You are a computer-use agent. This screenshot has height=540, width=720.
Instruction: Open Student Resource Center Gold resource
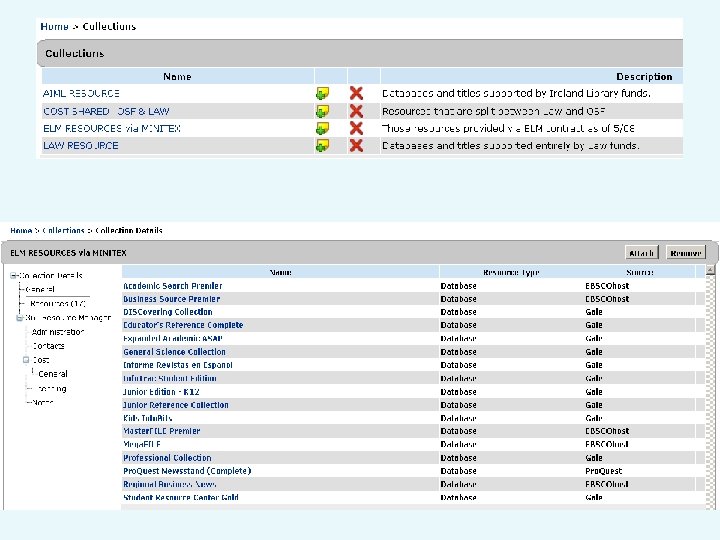pos(181,497)
